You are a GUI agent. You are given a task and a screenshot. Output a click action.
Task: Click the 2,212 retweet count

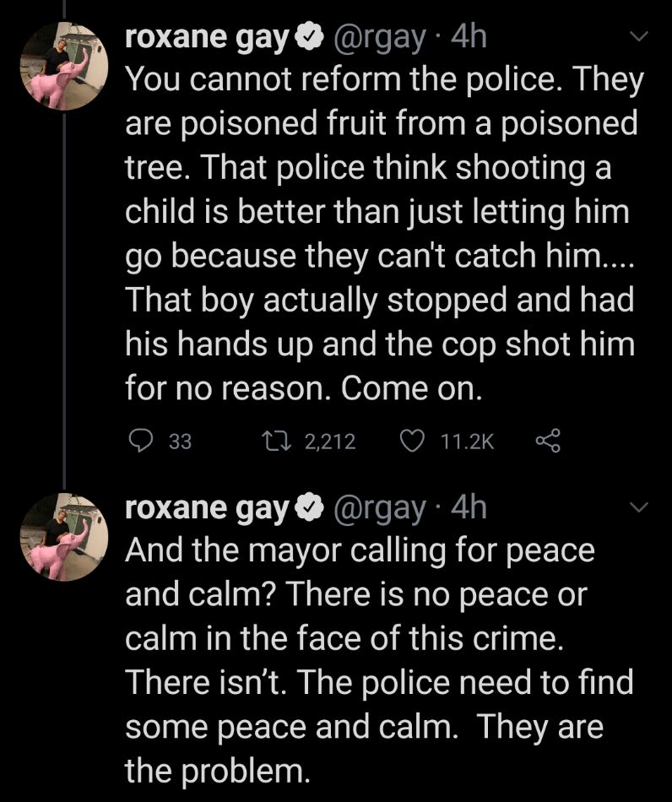click(x=329, y=441)
